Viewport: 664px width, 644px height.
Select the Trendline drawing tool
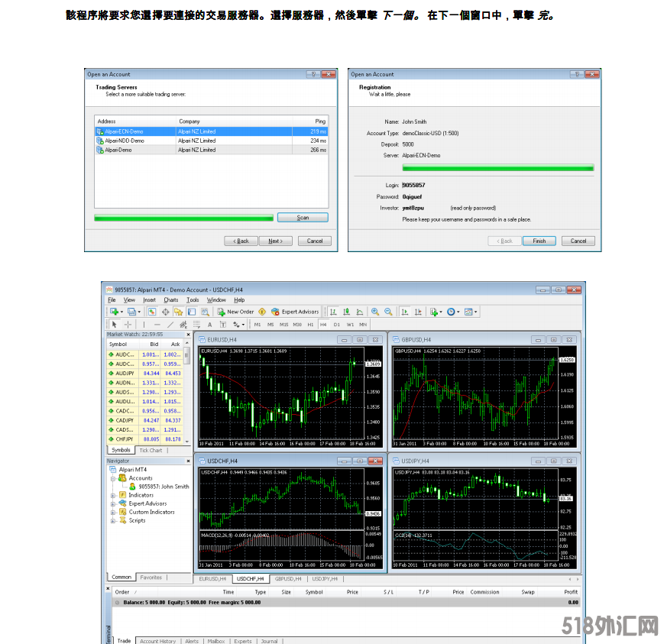point(170,325)
